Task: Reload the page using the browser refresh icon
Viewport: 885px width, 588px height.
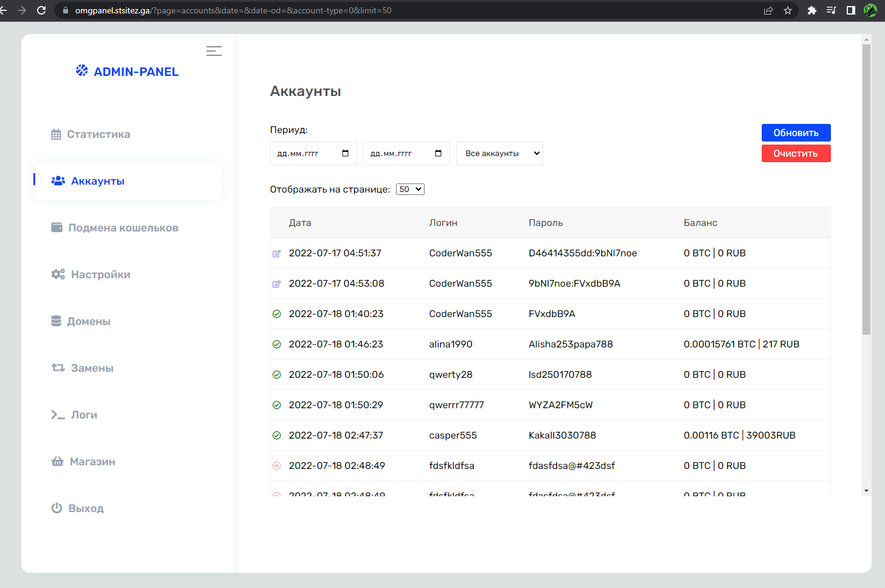Action: 41,10
